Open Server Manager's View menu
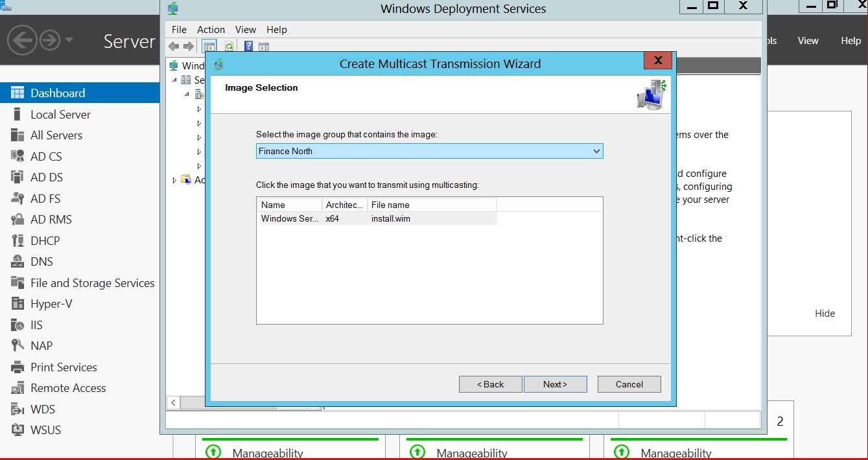868x460 pixels. click(x=808, y=40)
